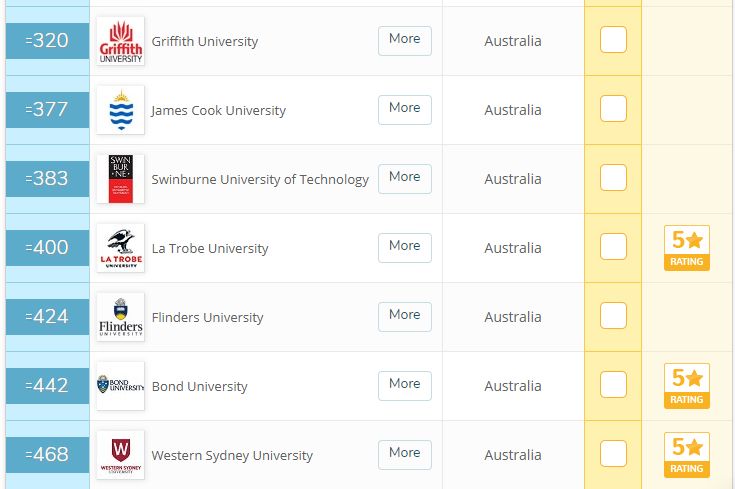Show More info for Bond University

405,385
